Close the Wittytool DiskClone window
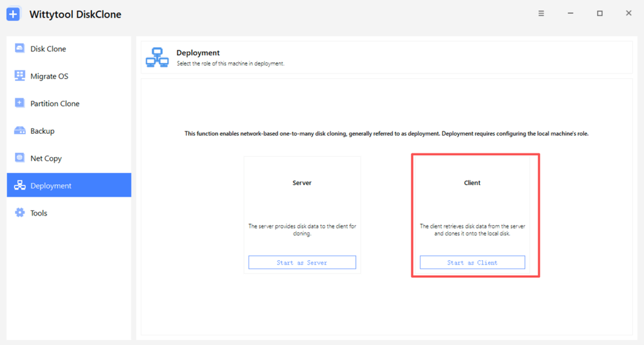Viewport: 644px width, 345px height. pyautogui.click(x=629, y=14)
